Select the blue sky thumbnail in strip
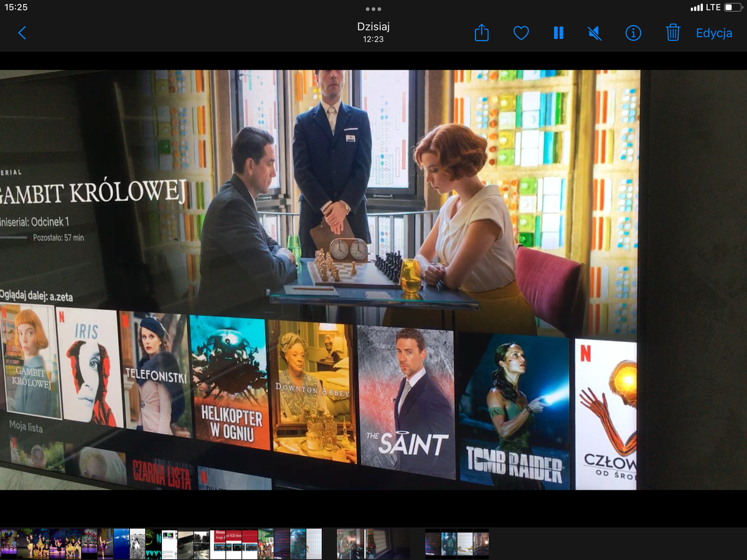The image size is (747, 560). coord(121,544)
